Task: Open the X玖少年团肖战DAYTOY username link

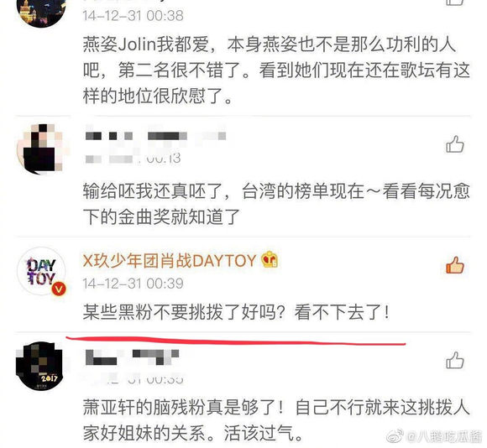Action: coord(170,260)
